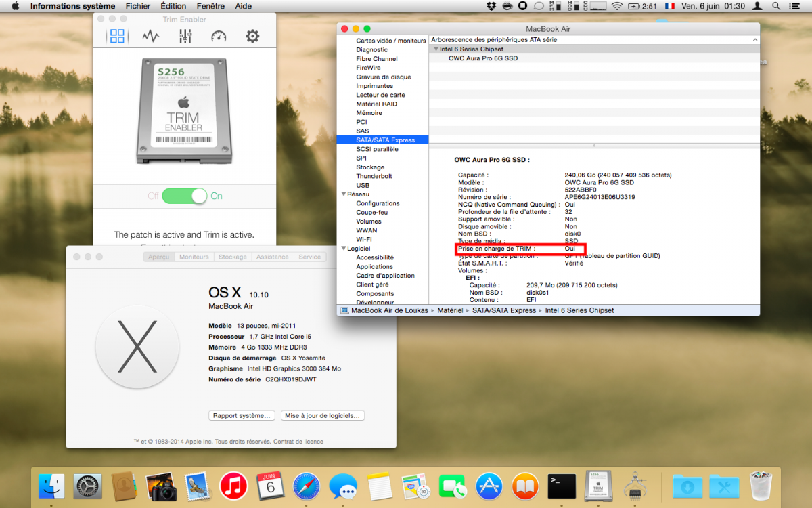Open Trim Enabler Dock icon
Screen dimensions: 812x508
(598, 486)
